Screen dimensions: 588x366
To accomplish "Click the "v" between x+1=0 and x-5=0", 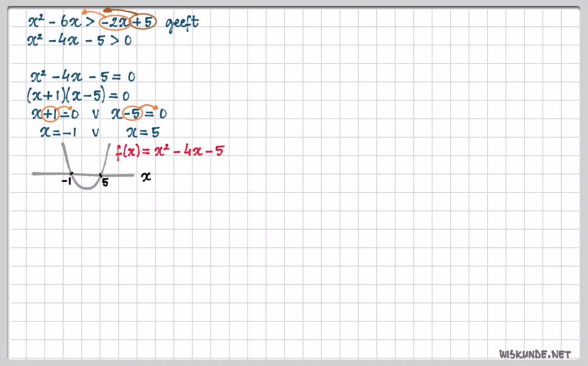I will pyautogui.click(x=96, y=114).
